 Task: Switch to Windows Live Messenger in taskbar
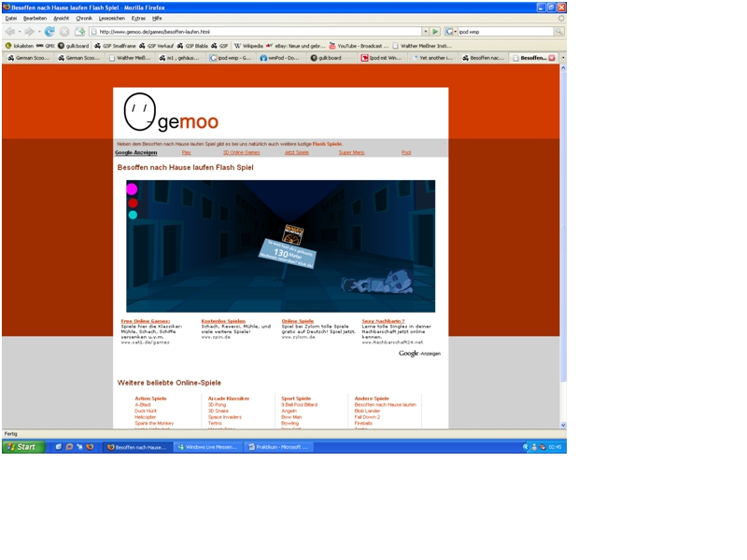pyautogui.click(x=207, y=447)
